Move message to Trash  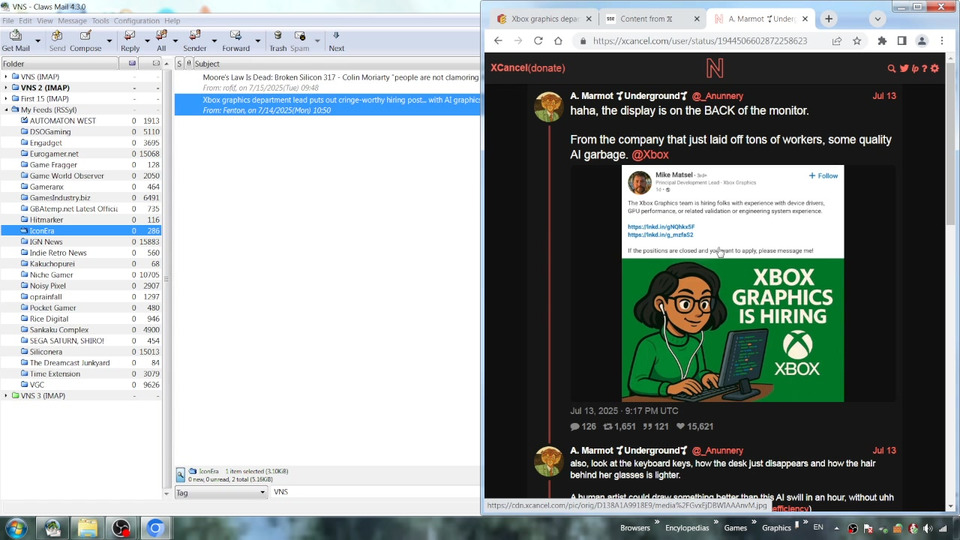[x=278, y=41]
